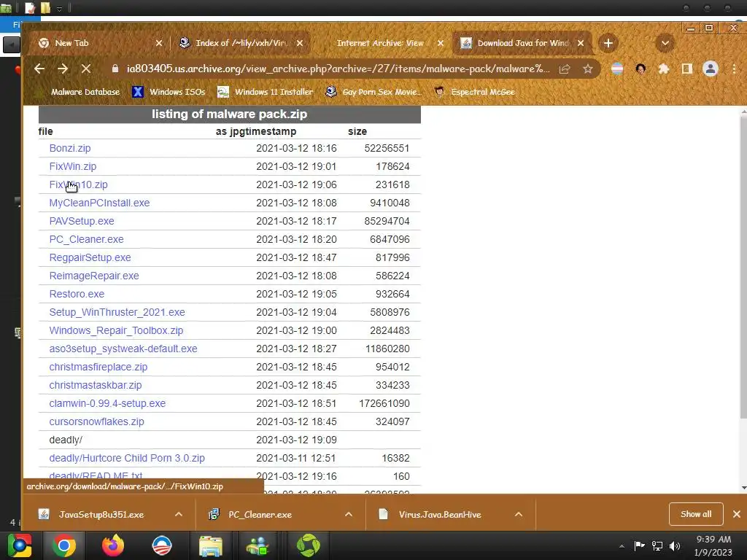This screenshot has height=560, width=747.
Task: Open the FixWin.zip link
Action: tap(73, 166)
